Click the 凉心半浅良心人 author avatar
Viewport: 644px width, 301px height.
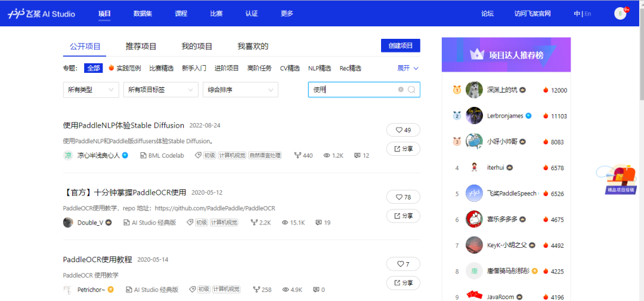[68, 155]
